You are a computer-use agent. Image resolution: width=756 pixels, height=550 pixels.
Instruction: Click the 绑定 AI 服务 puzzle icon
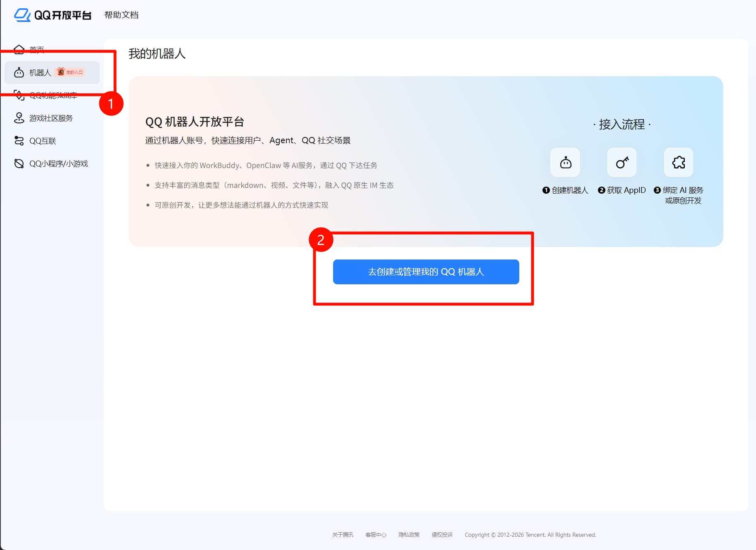[x=679, y=162]
